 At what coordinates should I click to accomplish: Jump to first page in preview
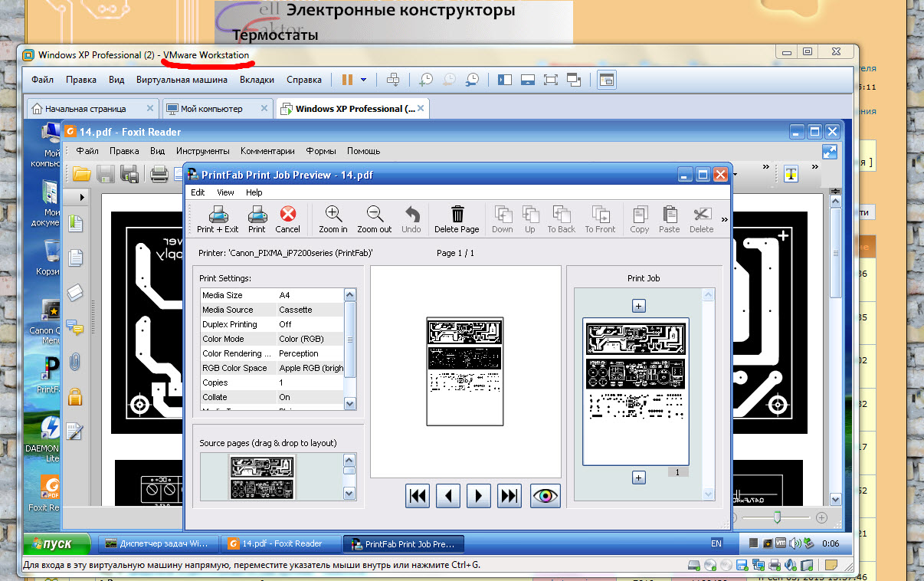(x=418, y=496)
